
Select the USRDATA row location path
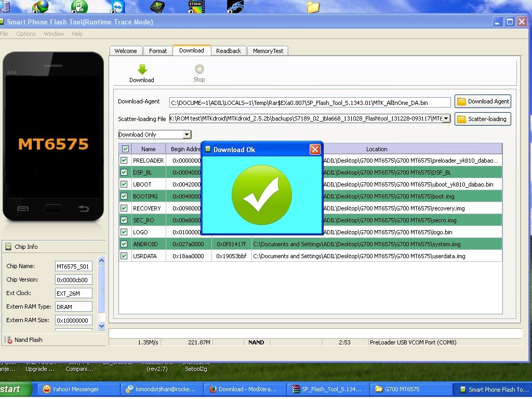359,256
